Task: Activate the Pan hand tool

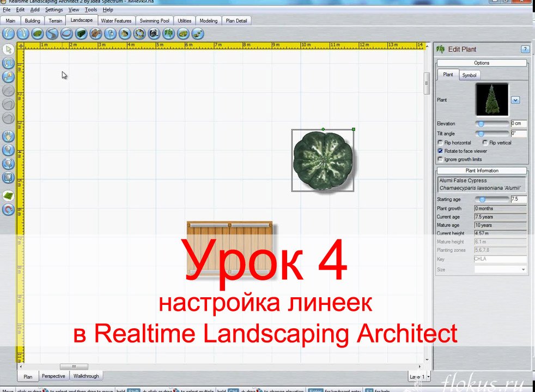Action: click(x=9, y=137)
